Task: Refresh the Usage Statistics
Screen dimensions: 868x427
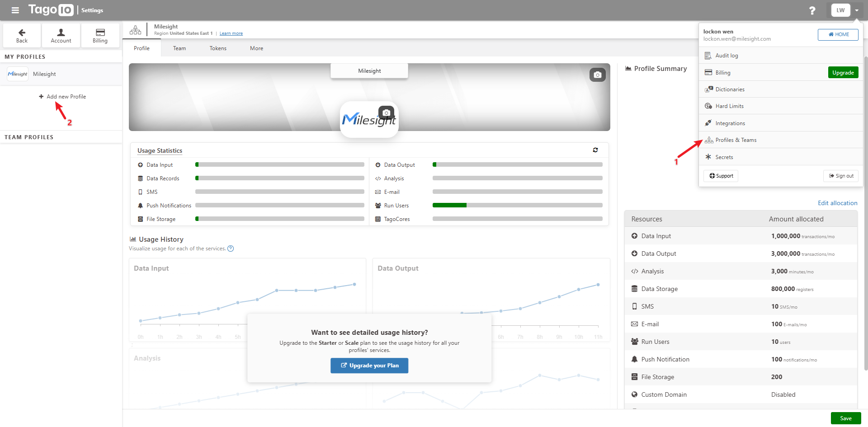Action: 595,150
